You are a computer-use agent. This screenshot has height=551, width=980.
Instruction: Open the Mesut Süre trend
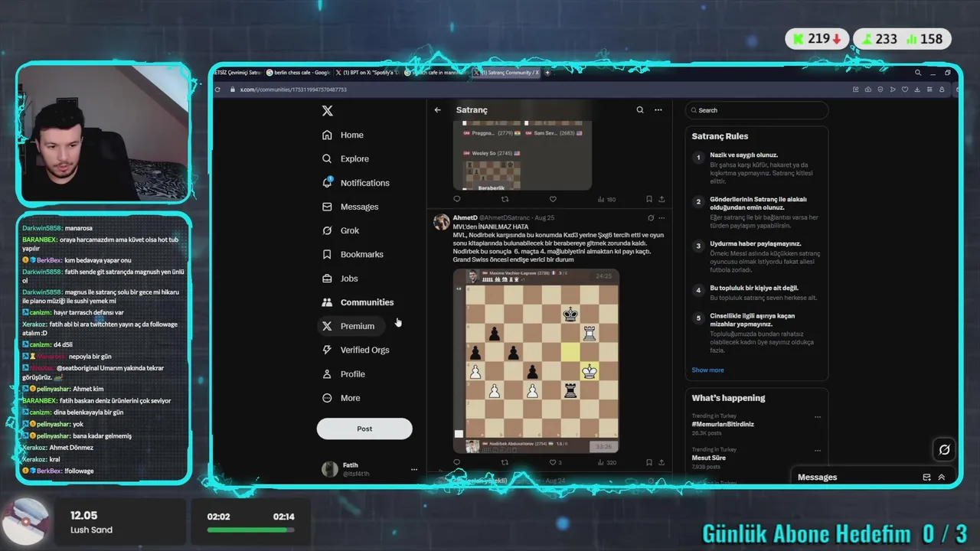coord(708,458)
